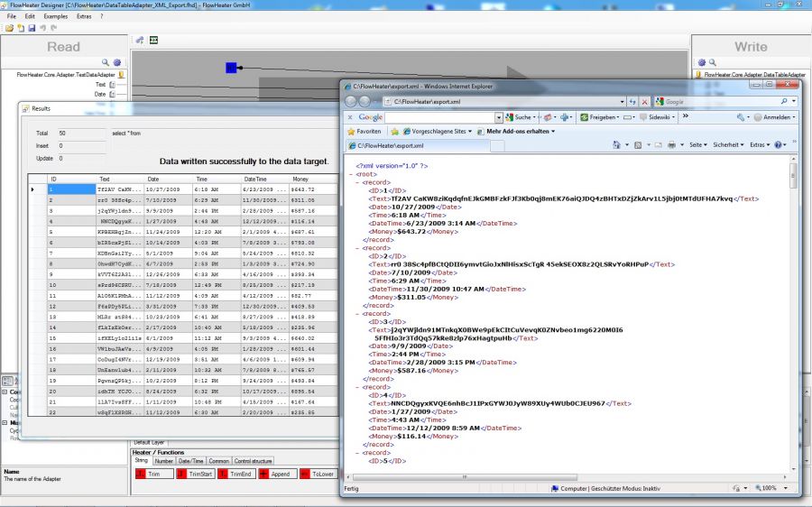Open the Extras dropdown menu in IE

point(760,145)
